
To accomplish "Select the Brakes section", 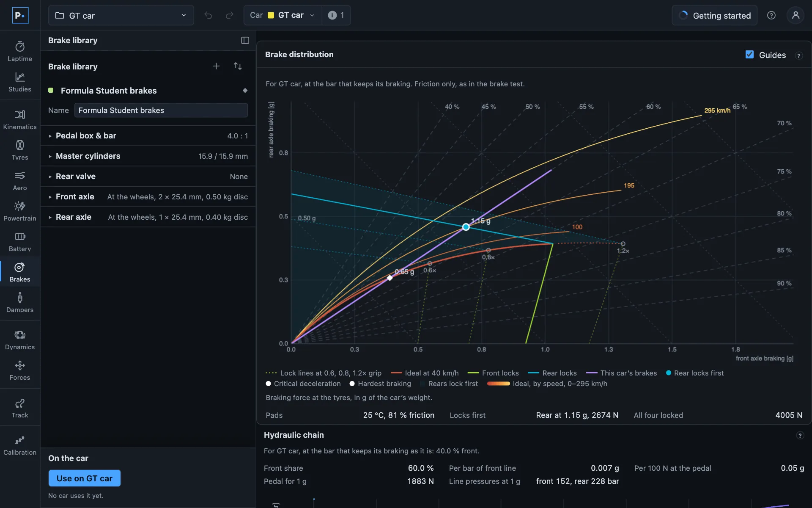I will click(20, 272).
